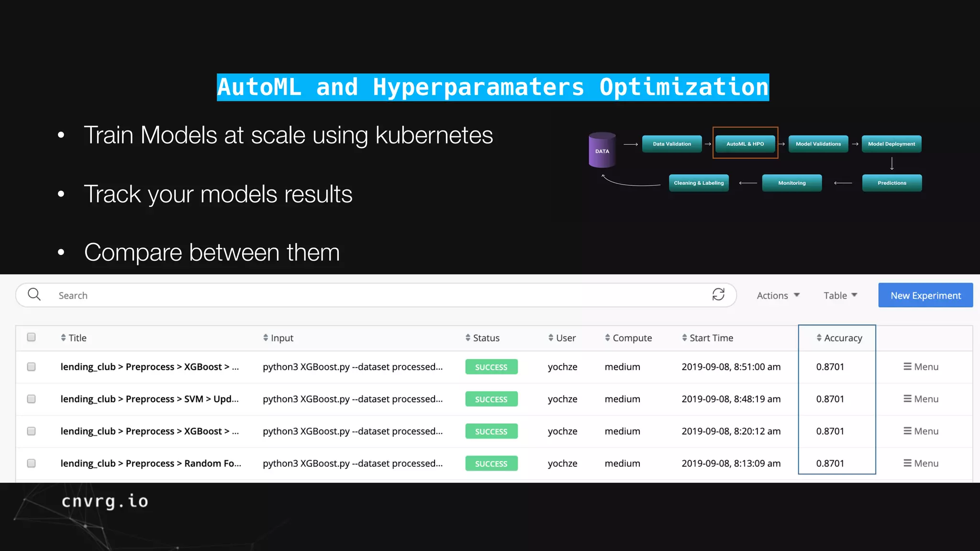Open the Menu icon for SVM experiment row

[x=907, y=399]
